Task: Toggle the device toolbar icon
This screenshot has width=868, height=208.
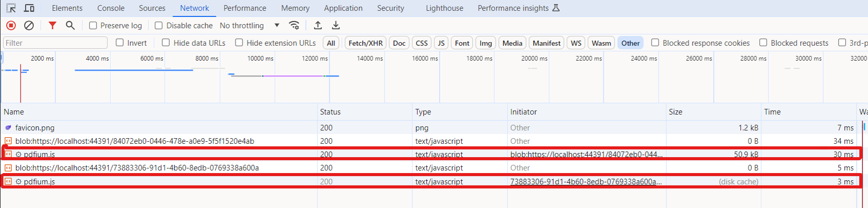Action: click(x=29, y=8)
